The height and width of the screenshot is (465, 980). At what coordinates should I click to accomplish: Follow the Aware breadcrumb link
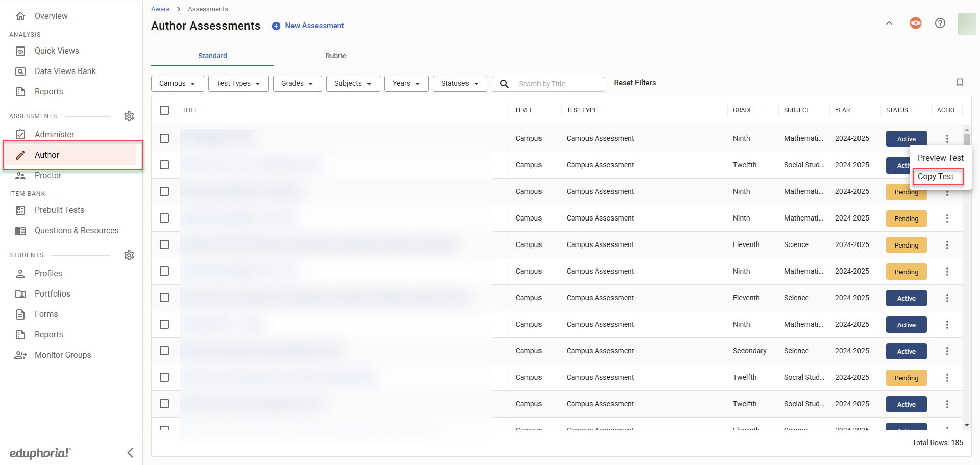pos(160,9)
